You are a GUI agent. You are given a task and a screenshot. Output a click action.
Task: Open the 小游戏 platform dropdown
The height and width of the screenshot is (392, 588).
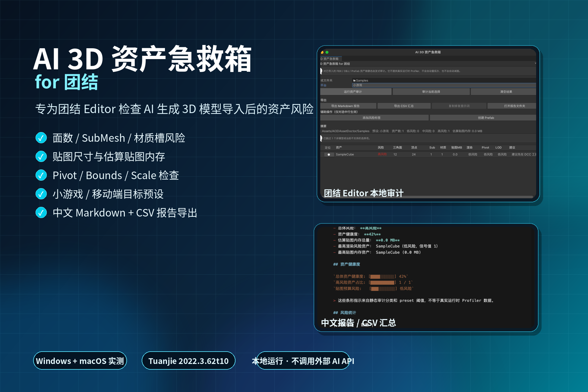click(444, 85)
